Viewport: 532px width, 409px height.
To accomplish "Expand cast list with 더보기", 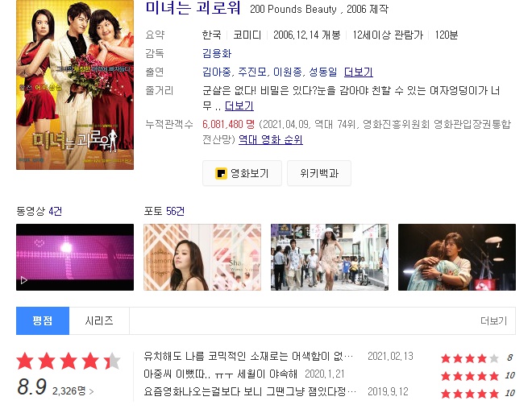I will click(358, 72).
